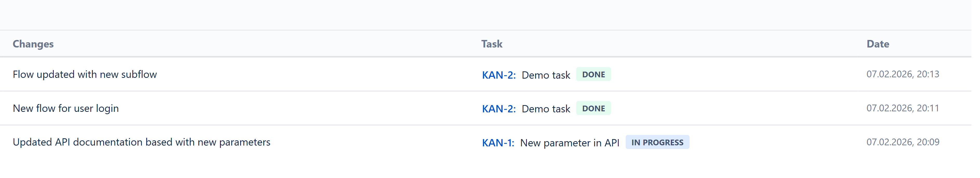
Task: Click the Changes column header
Action: [33, 44]
